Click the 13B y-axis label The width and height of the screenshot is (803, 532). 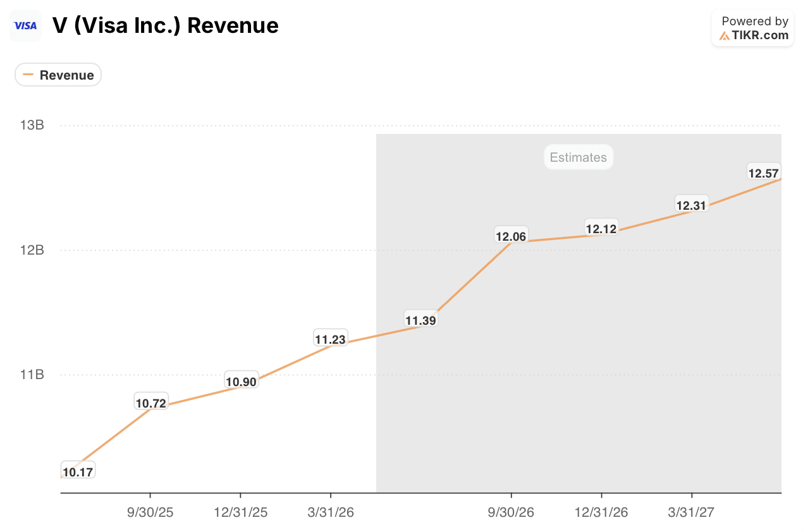click(32, 125)
